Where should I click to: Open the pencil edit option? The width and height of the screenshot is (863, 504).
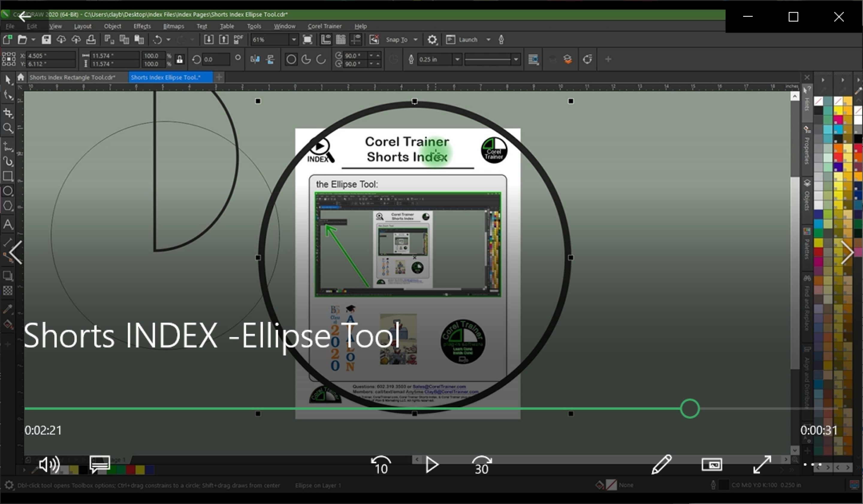(x=661, y=465)
